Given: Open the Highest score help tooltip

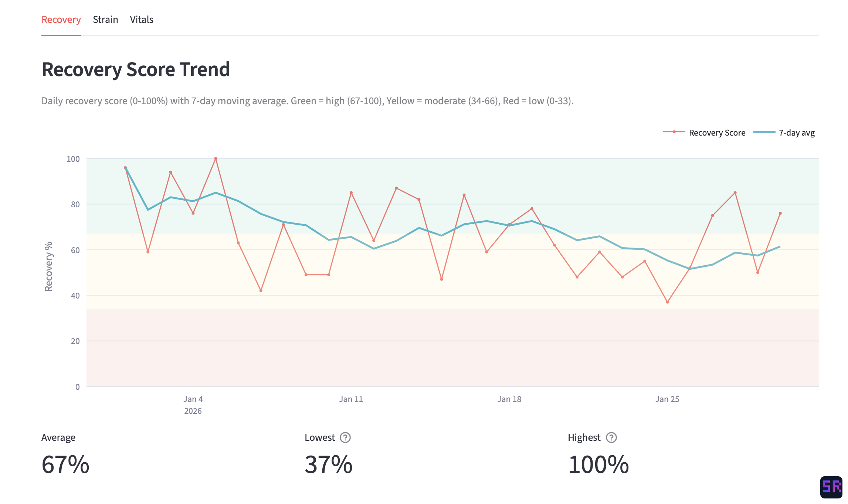Looking at the screenshot, I should point(611,437).
